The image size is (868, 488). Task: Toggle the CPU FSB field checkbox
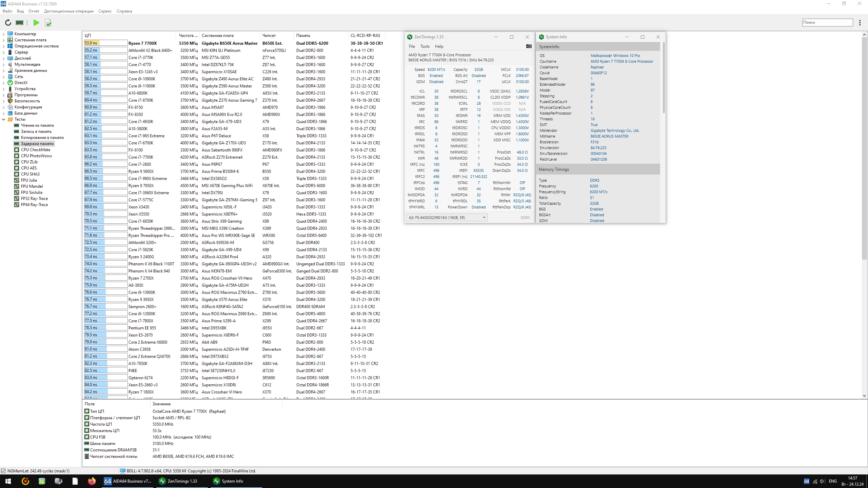pyautogui.click(x=87, y=437)
